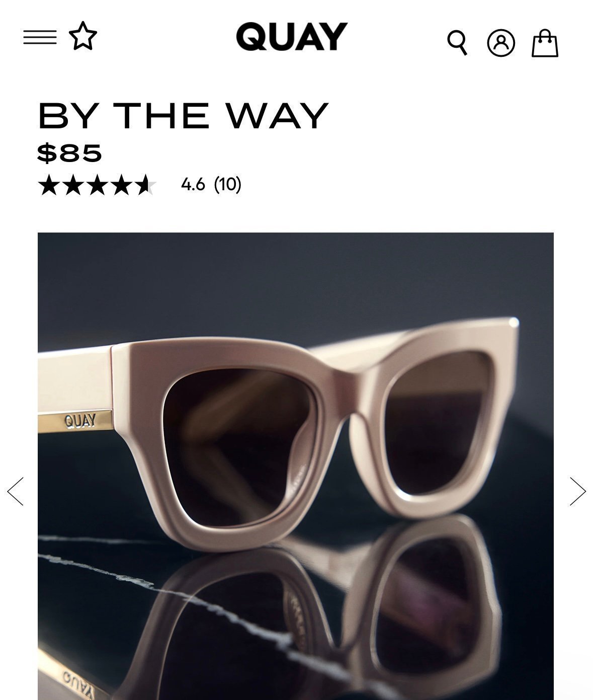Screen dimensions: 593x700
Task: Click the 4.6 rating value
Action: tap(193, 184)
